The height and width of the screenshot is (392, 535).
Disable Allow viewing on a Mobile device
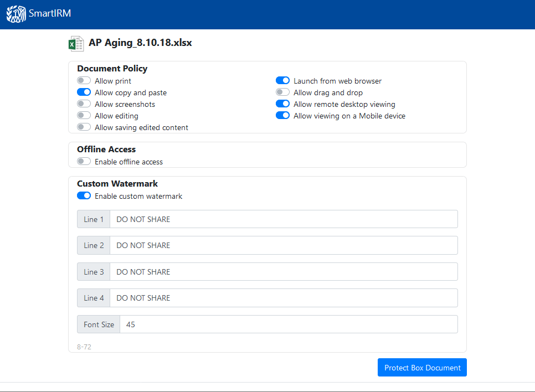(282, 116)
